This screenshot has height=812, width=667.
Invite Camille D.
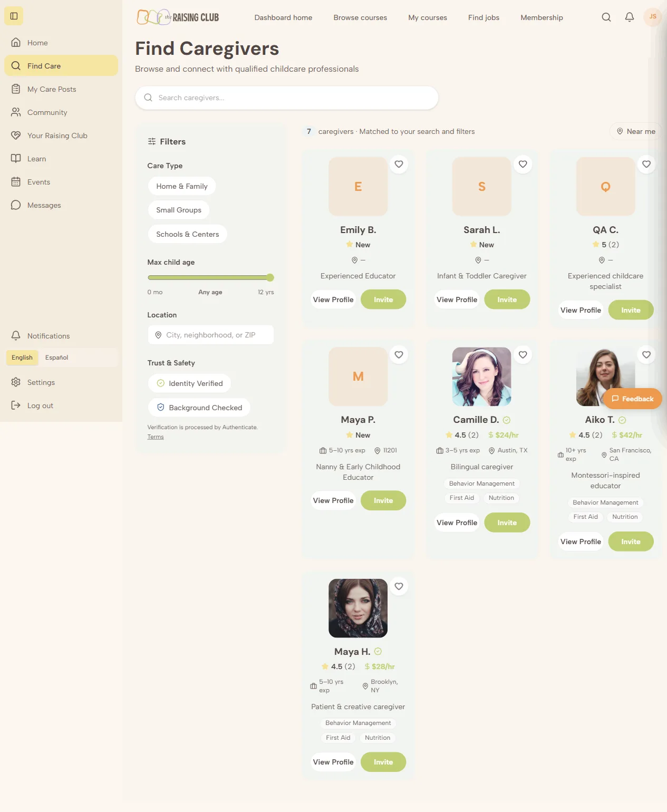click(x=507, y=523)
